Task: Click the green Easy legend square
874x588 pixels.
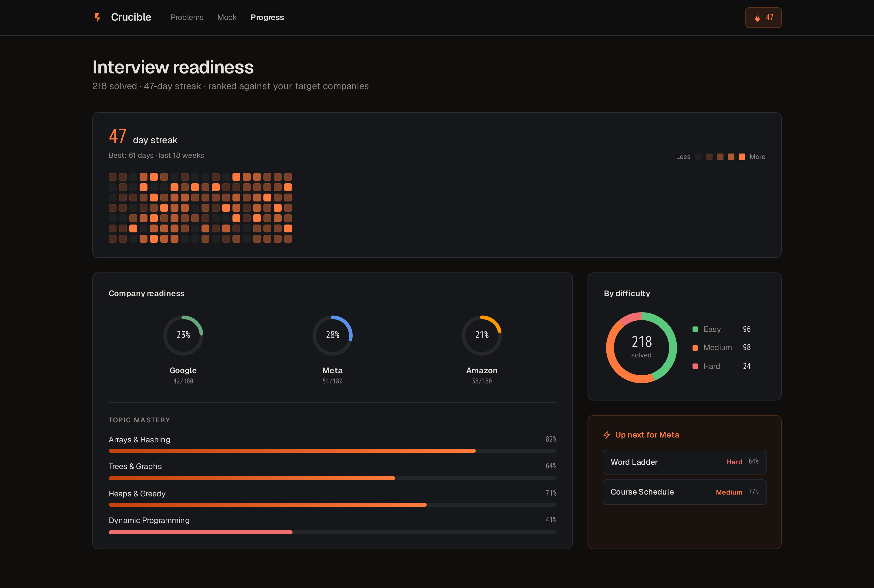Action: [695, 329]
